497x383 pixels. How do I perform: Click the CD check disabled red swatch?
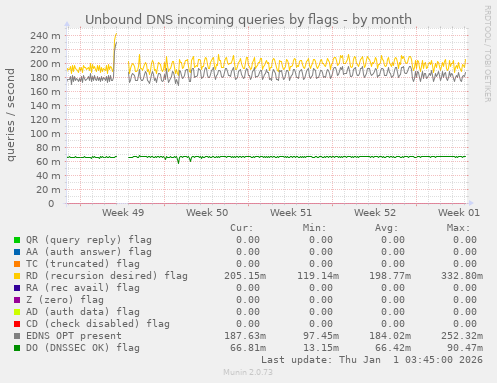(x=17, y=324)
